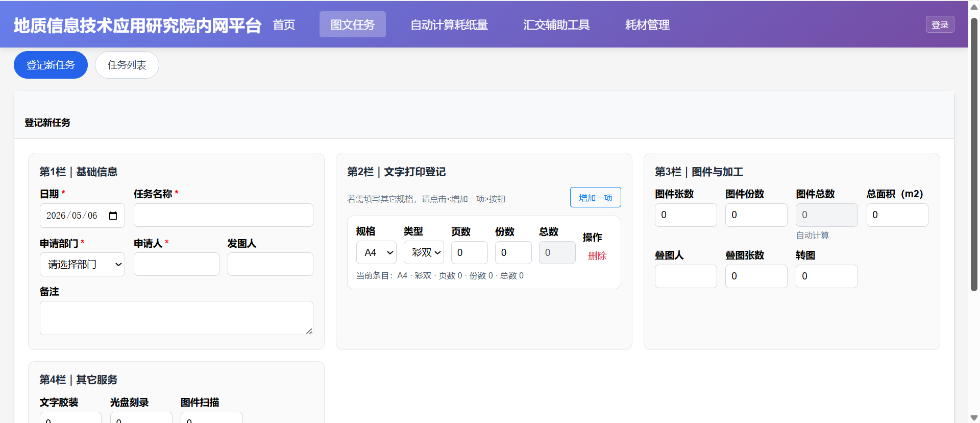Click the 叠图张数 input field
The height and width of the screenshot is (423, 980).
pyautogui.click(x=756, y=276)
